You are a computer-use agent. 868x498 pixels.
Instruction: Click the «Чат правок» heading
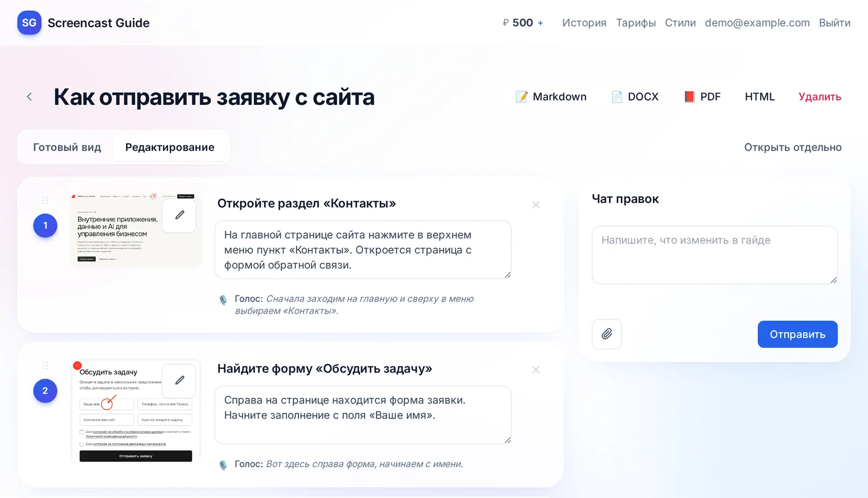click(x=625, y=199)
